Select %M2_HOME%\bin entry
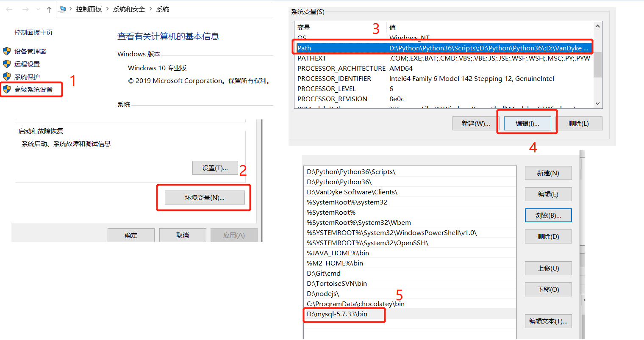 (410, 263)
